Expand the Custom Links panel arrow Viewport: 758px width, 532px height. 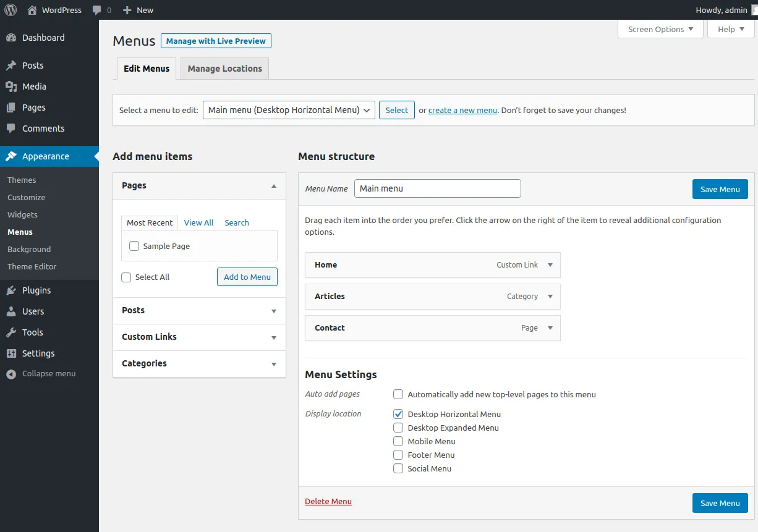pyautogui.click(x=274, y=338)
